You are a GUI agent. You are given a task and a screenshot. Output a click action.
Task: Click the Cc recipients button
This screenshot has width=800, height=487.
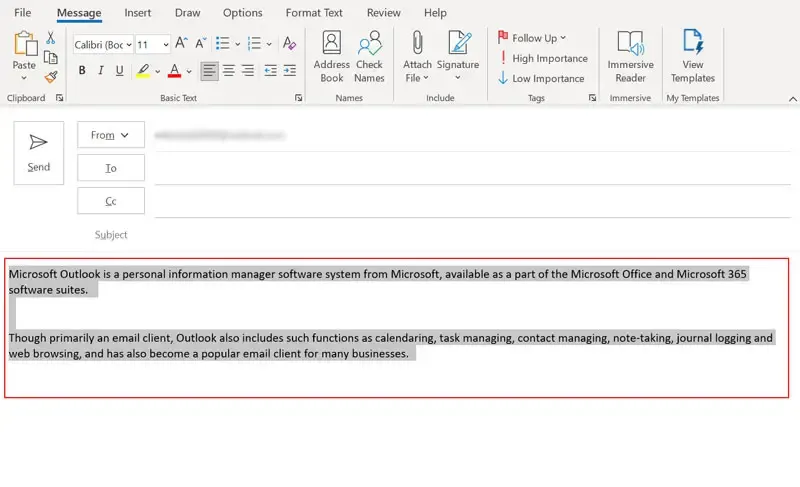[111, 201]
